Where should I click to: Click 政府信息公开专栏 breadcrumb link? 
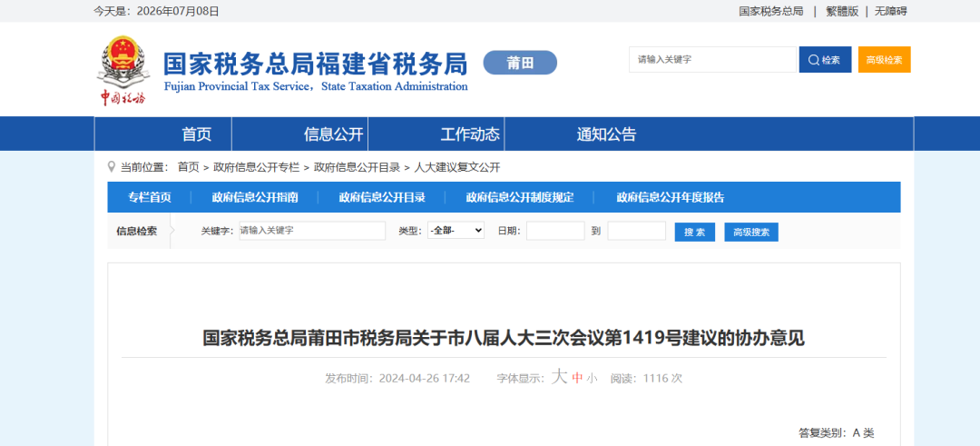pyautogui.click(x=256, y=167)
